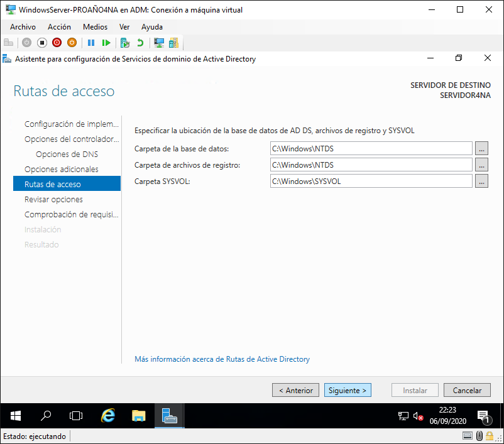Open File Explorer from the taskbar
Screen dimensions: 504x444
point(138,416)
